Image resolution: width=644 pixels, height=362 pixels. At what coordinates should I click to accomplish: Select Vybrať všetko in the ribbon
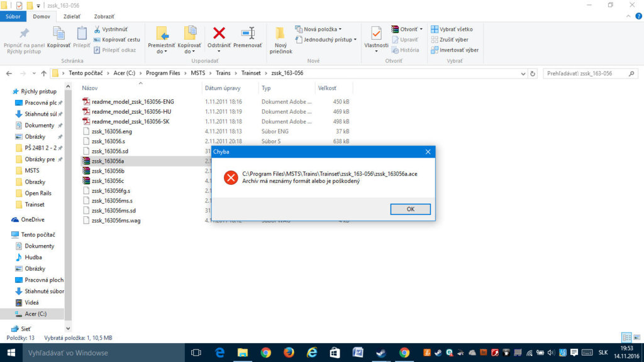click(452, 30)
